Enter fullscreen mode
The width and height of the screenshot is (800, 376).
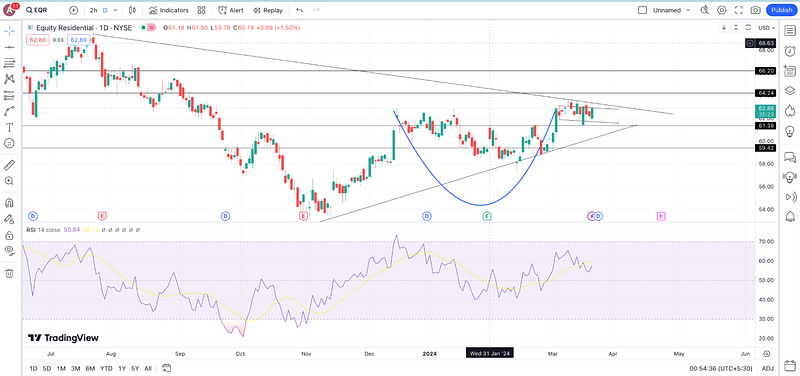coord(738,10)
